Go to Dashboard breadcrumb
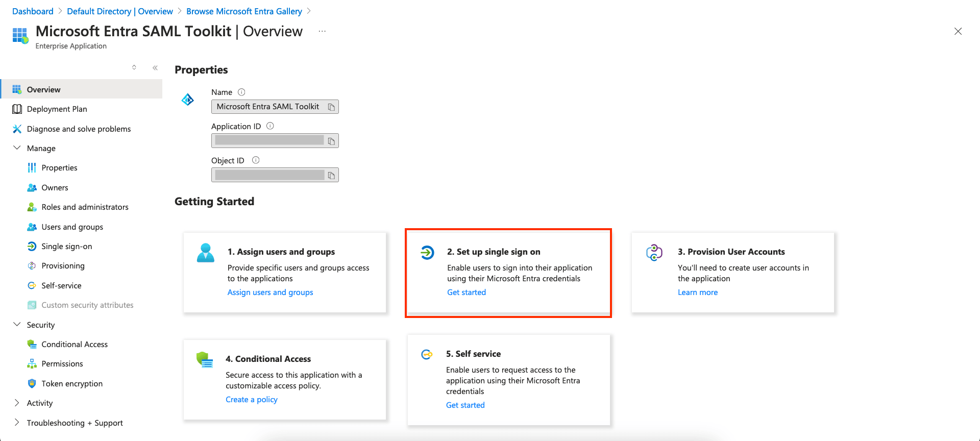 33,11
